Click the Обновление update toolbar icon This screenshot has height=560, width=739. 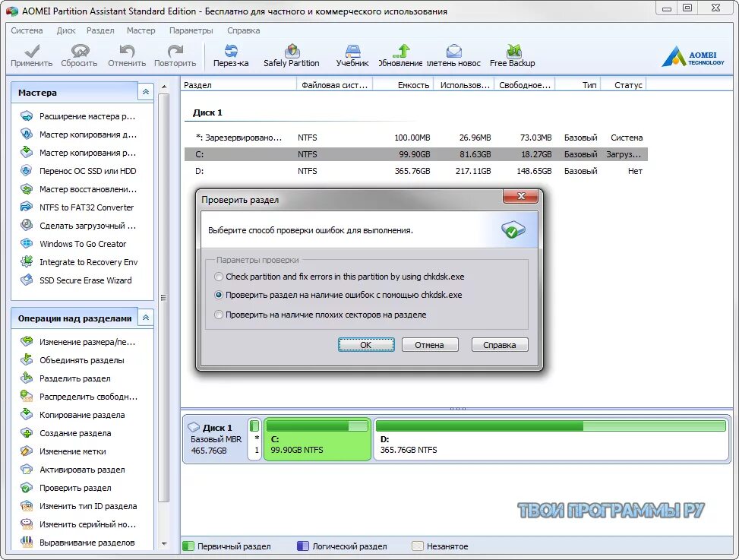click(400, 55)
